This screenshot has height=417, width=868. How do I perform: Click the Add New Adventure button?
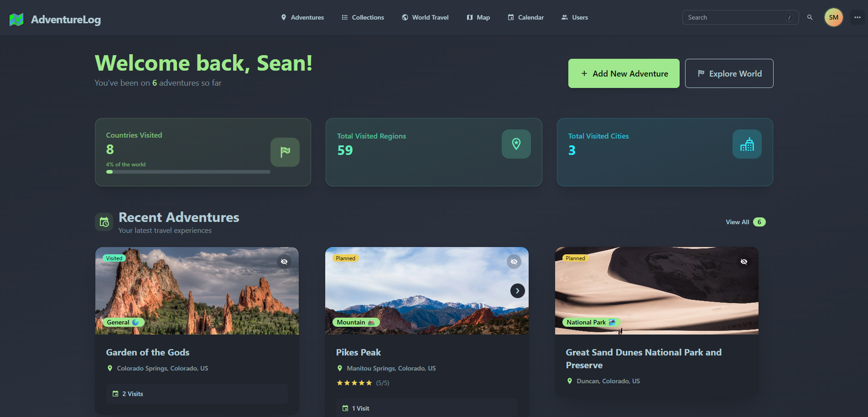click(624, 73)
